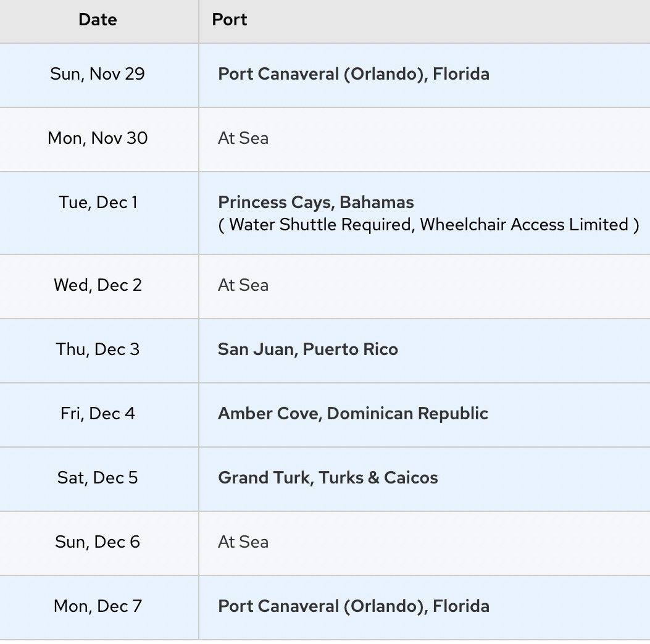Open the San Juan, Puerto Rico port
The height and width of the screenshot is (644, 650).
tap(308, 349)
